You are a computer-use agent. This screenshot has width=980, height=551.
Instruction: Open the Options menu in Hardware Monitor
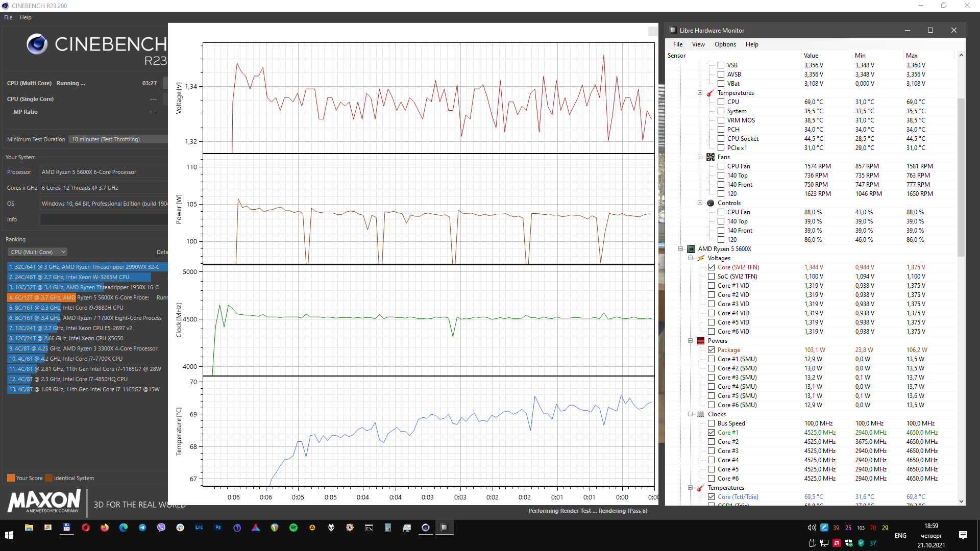pos(725,44)
